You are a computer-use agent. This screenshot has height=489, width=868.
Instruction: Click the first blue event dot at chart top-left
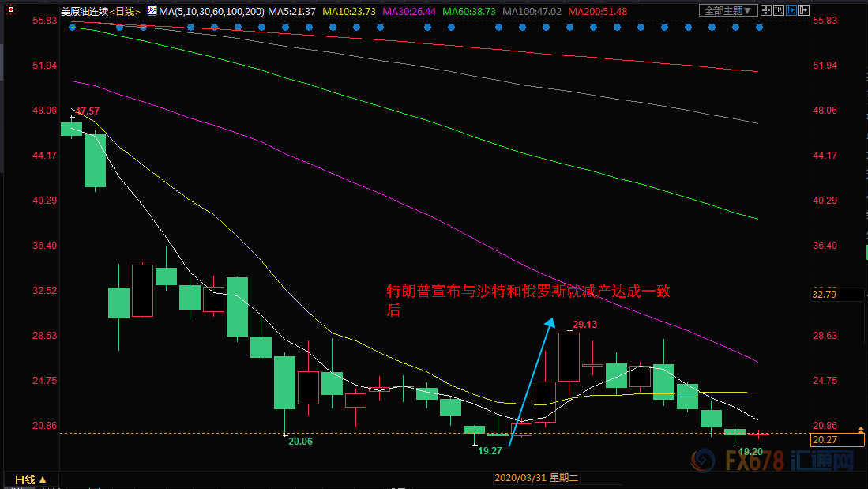(71, 26)
